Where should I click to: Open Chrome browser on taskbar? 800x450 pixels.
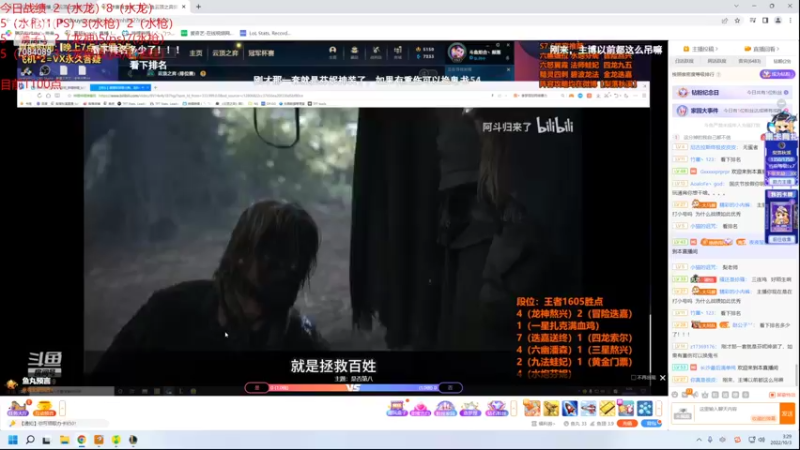click(82, 440)
